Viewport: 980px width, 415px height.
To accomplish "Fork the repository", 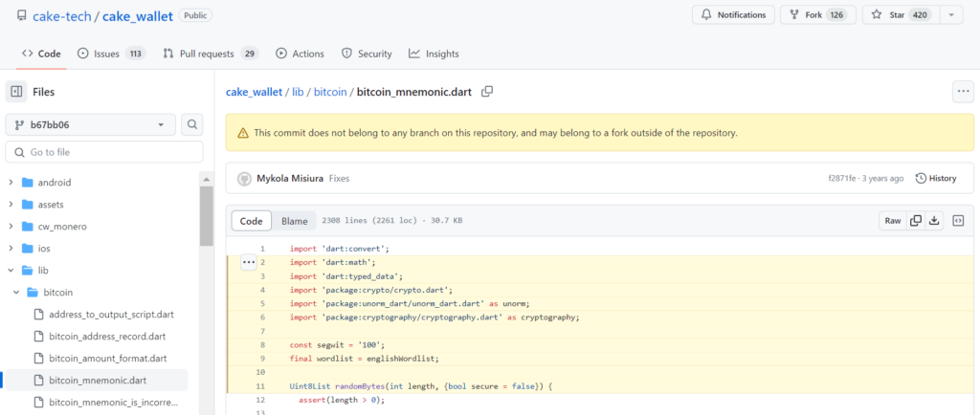I will pyautogui.click(x=818, y=15).
